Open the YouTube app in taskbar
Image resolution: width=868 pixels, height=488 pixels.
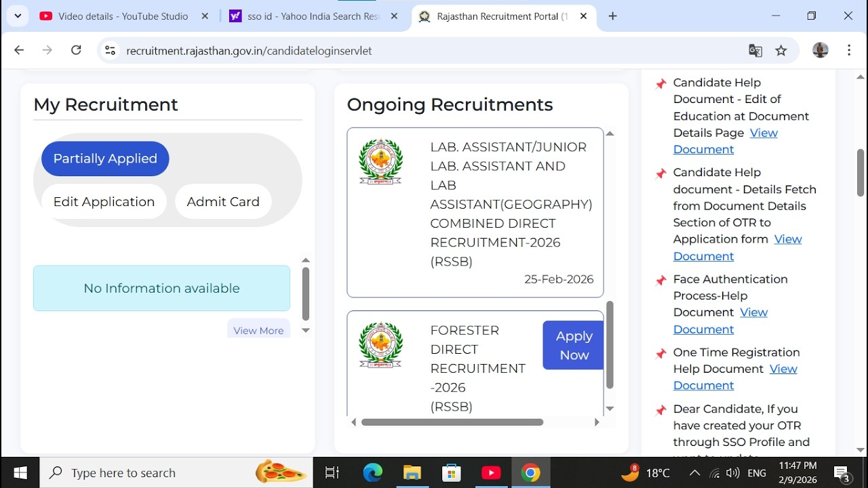pos(491,472)
